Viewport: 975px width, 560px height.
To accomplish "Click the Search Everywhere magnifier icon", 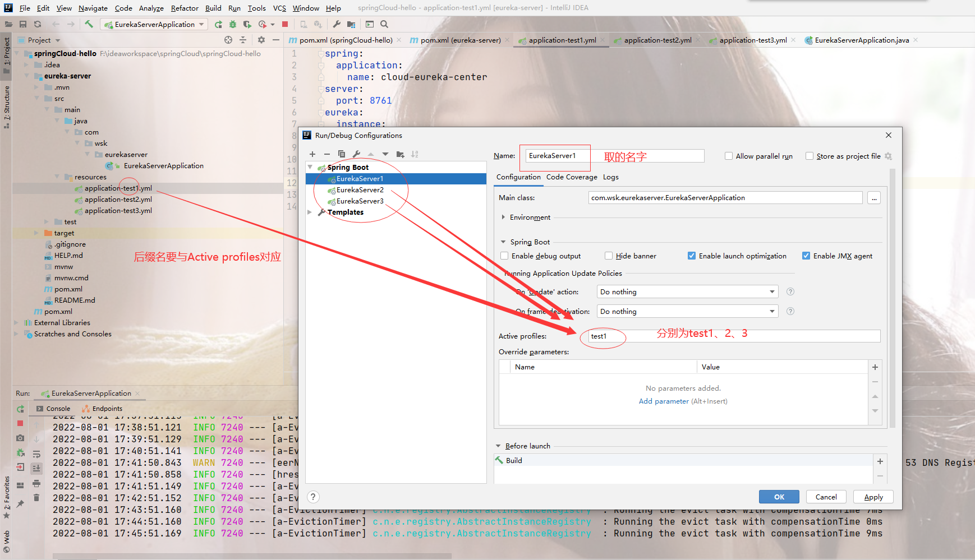I will (384, 24).
